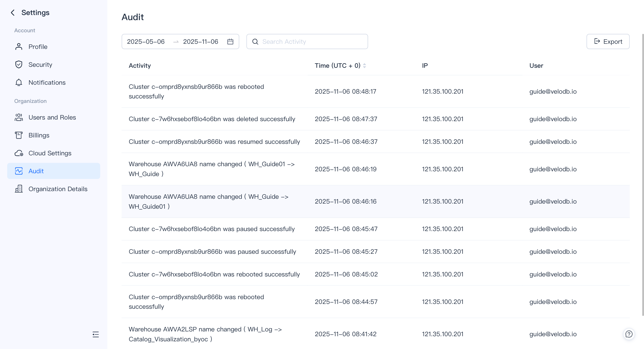Open the help question mark icon

629,334
